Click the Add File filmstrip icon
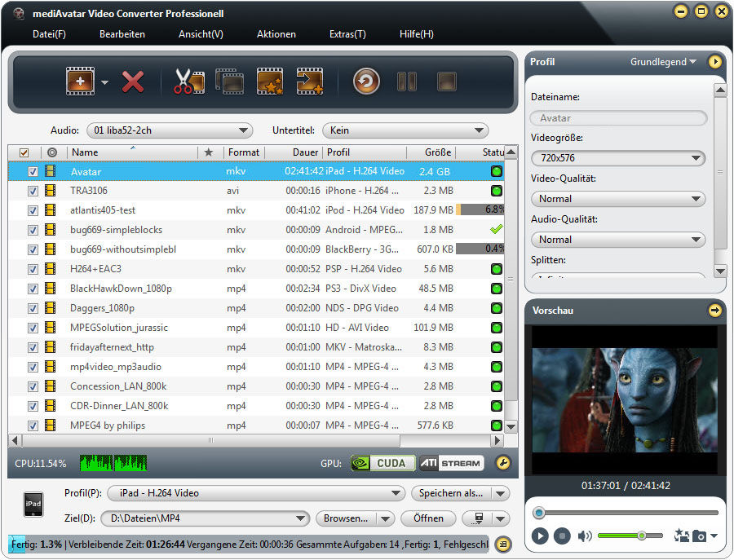Screen dimensions: 734x560 coord(80,82)
